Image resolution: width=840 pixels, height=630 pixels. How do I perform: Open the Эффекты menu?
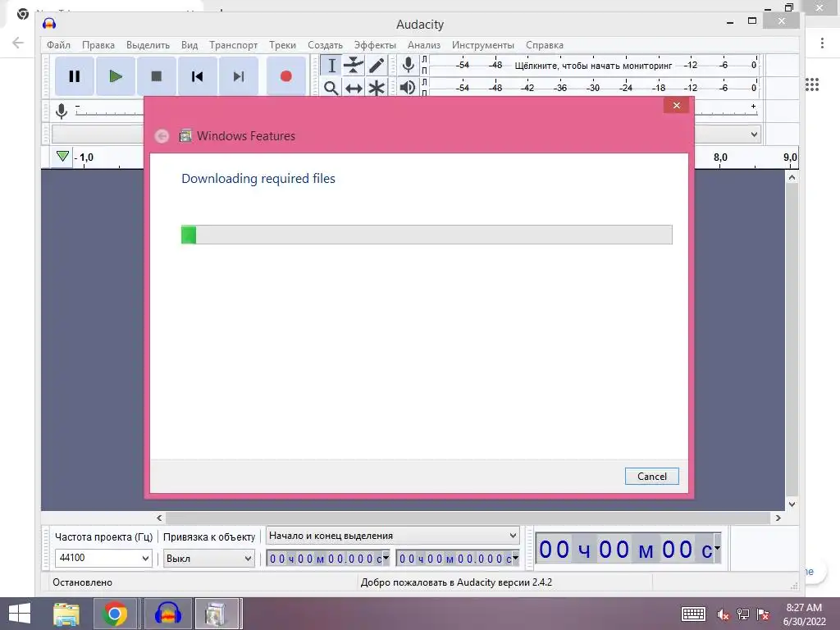(375, 45)
